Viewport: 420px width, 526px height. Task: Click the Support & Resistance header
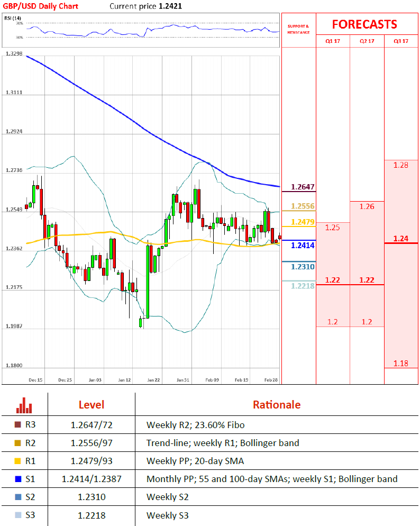pos(298,29)
